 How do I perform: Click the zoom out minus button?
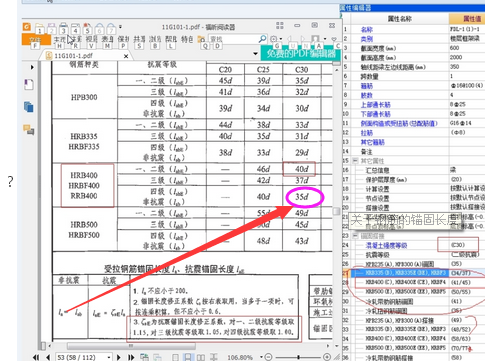pos(269,357)
